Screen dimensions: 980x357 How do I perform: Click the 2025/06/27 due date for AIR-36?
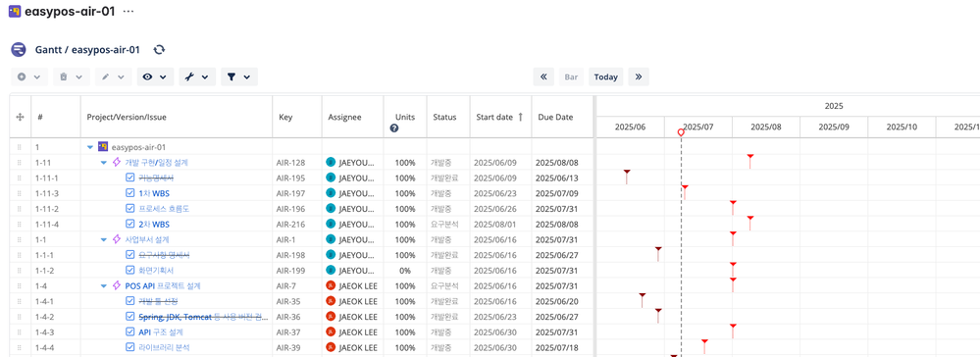[x=557, y=317]
